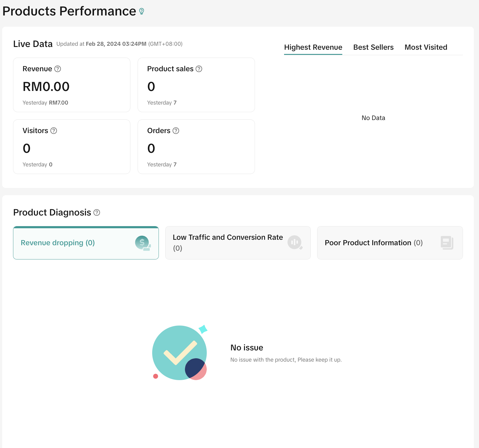The image size is (479, 448).
Task: Click the Visitors metric card value
Action: pos(27,149)
